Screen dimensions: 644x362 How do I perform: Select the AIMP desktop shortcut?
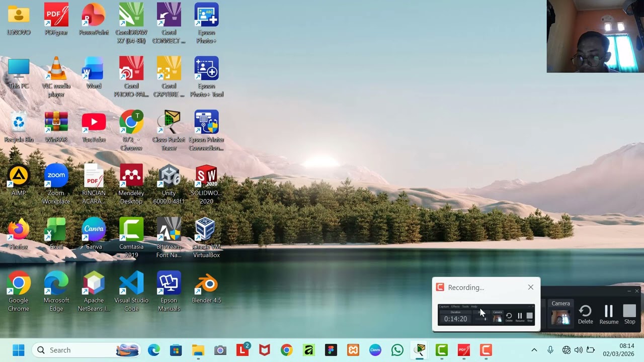(19, 180)
